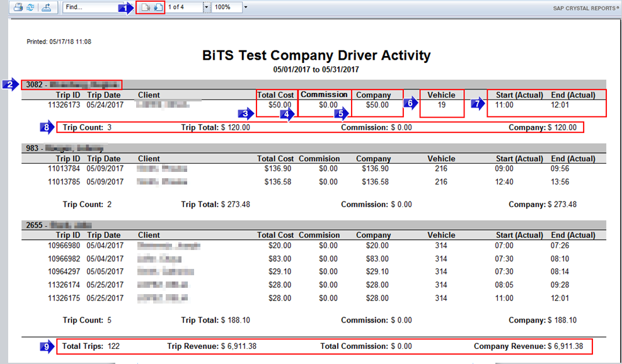Go to the previous page
This screenshot has height=364, width=622.
[x=145, y=8]
